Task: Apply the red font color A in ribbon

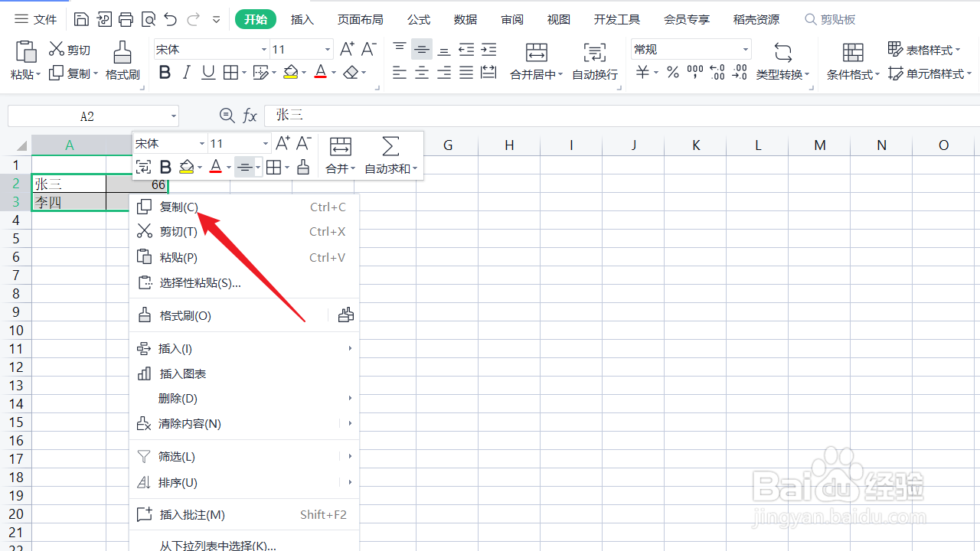Action: [321, 73]
